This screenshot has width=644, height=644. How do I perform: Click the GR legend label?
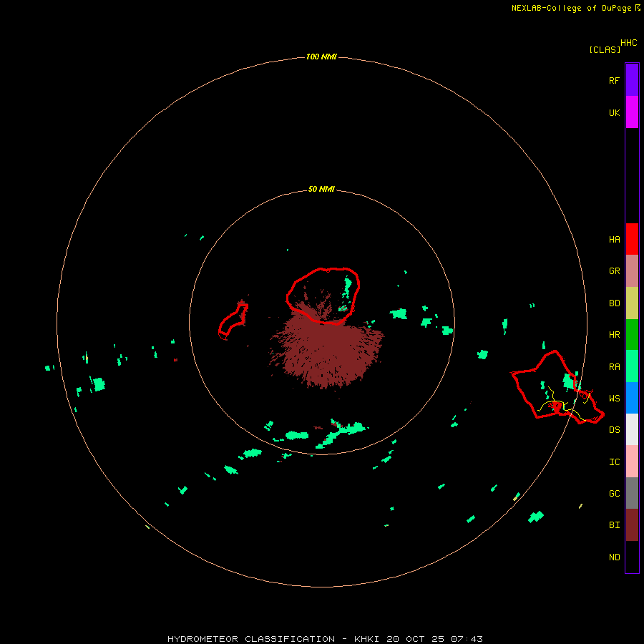coord(614,271)
